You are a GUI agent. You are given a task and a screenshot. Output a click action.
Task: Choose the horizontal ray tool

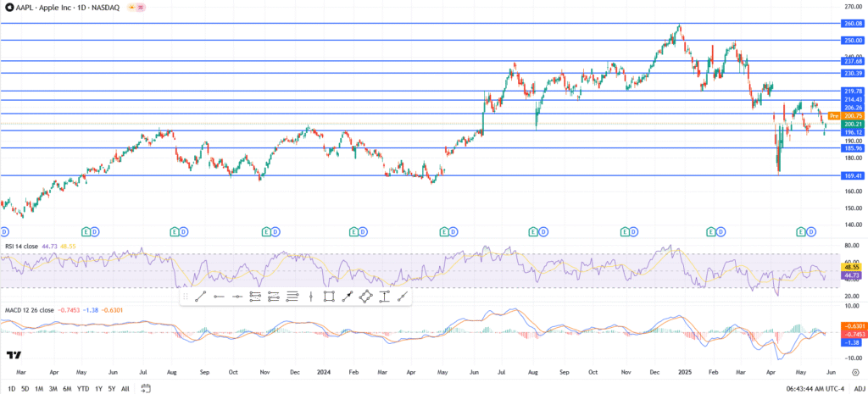pyautogui.click(x=218, y=296)
